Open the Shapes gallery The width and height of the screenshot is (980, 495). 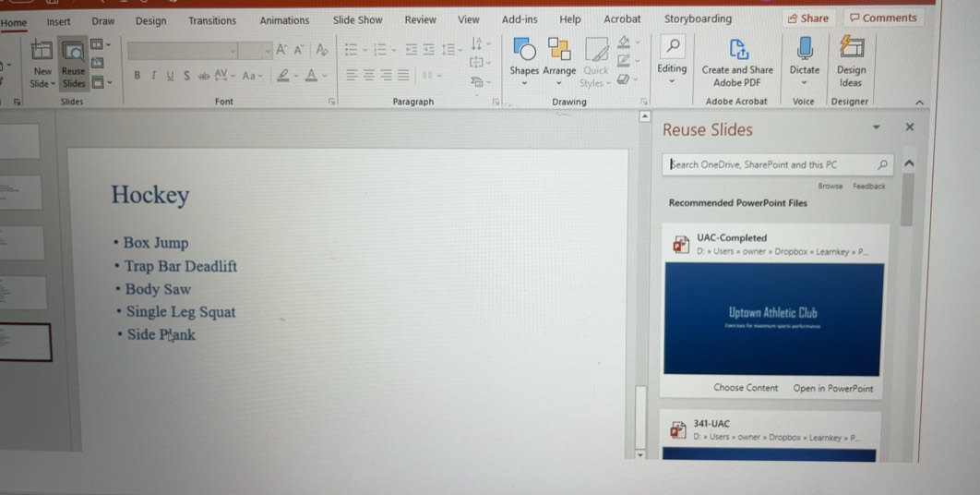pos(524,62)
